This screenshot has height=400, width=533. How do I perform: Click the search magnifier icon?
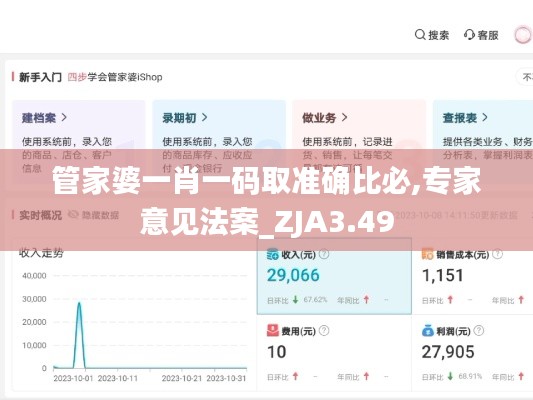point(420,35)
